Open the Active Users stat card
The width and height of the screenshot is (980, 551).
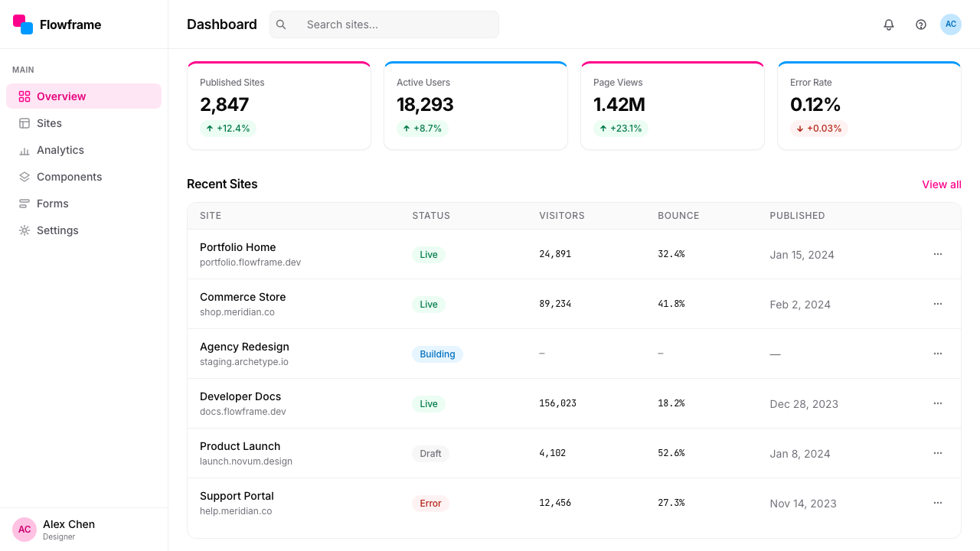tap(475, 106)
